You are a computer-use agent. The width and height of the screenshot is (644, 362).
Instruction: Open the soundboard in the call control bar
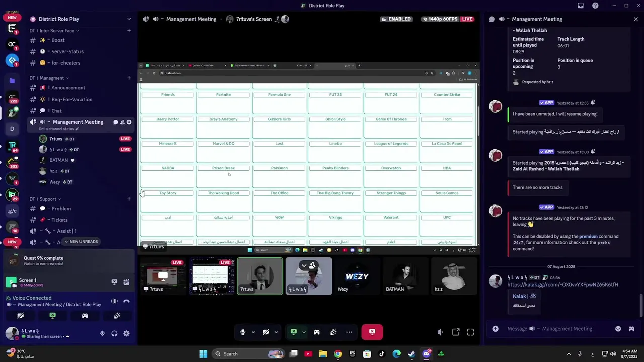coord(333,332)
